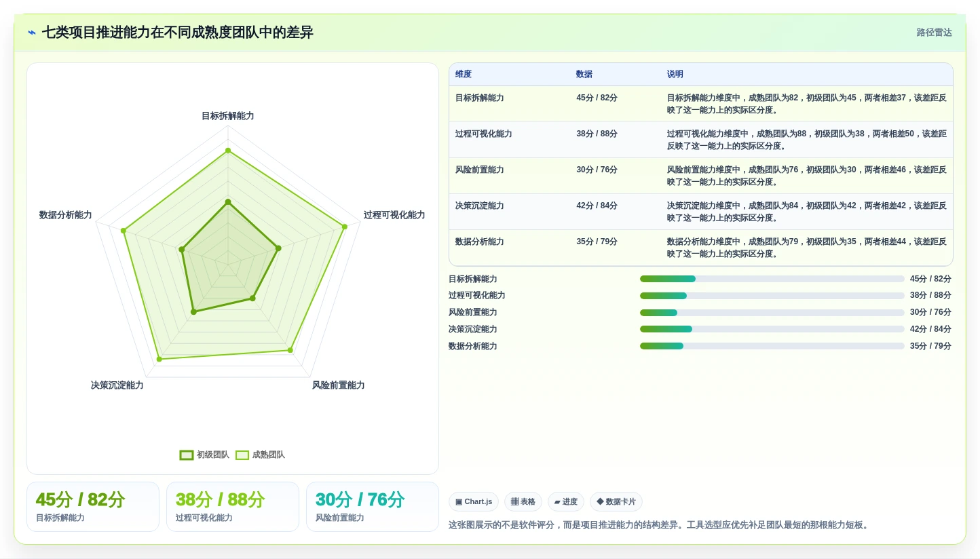This screenshot has width=980, height=559.
Task: Click the 风险前置能力 radar axis label
Action: click(339, 385)
